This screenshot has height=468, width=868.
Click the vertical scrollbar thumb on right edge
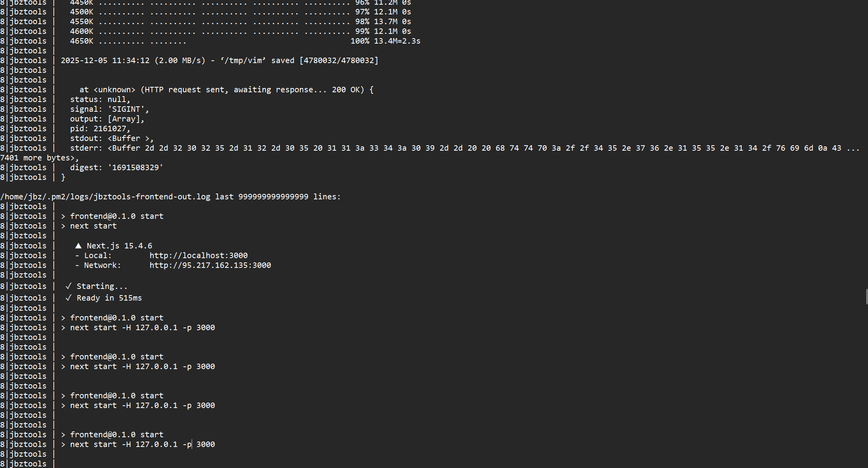866,297
